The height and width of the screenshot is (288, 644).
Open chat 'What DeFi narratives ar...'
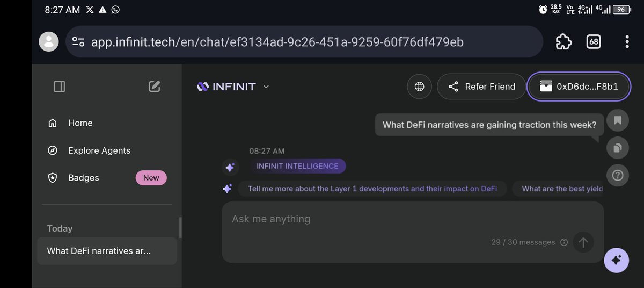107,251
